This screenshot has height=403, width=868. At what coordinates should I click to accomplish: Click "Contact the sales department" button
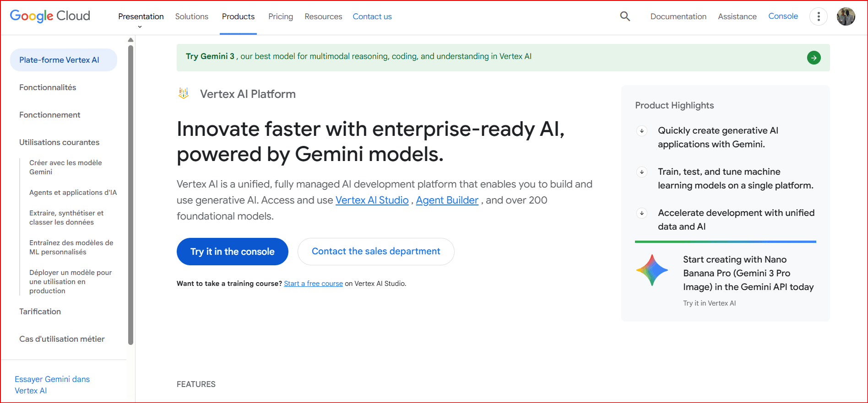point(375,251)
